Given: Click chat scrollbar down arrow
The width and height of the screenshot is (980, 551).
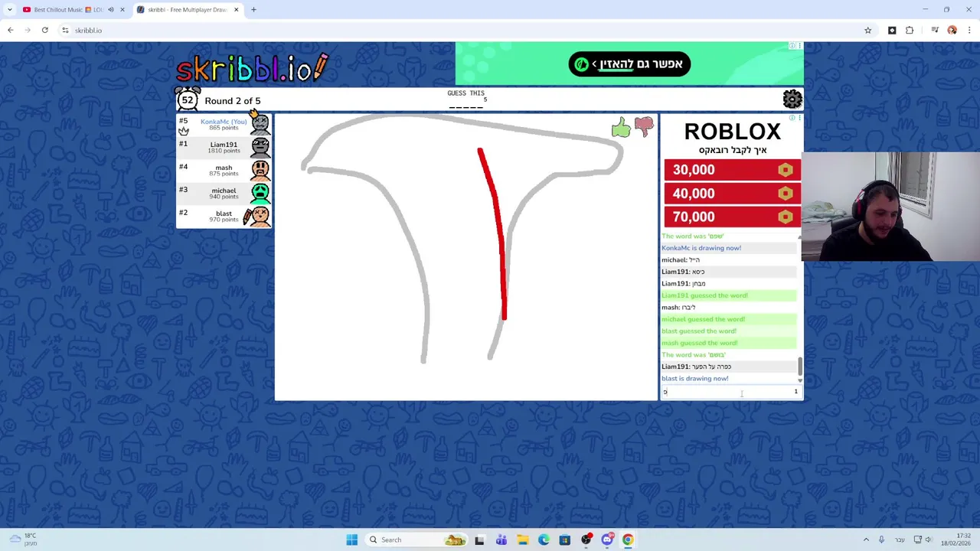Looking at the screenshot, I should pyautogui.click(x=800, y=380).
